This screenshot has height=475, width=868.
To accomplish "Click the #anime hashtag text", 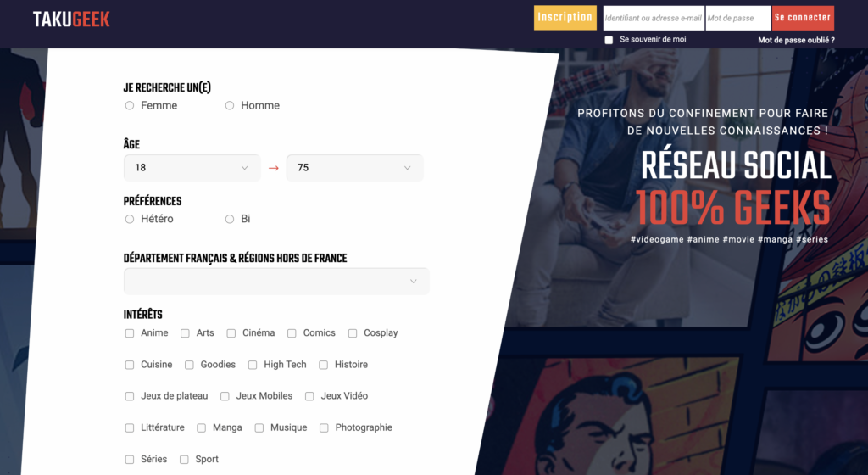I will click(x=703, y=240).
